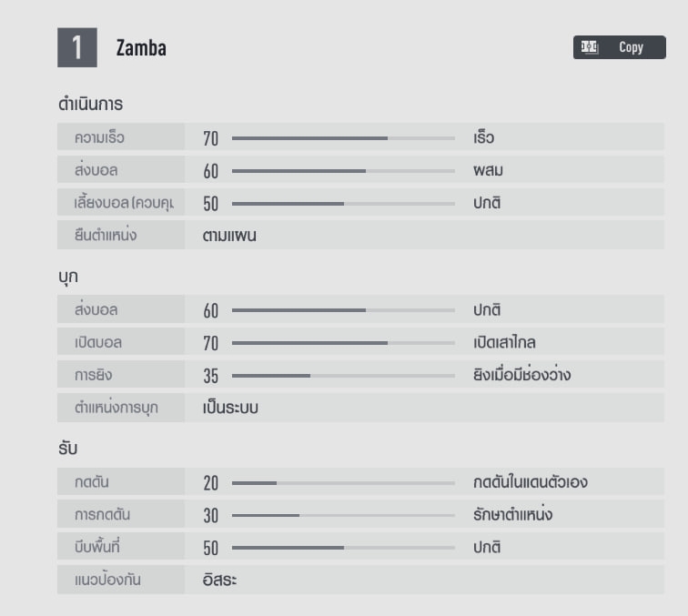Click the Zamba tactic title
Screen dimensions: 688x616
tap(141, 49)
